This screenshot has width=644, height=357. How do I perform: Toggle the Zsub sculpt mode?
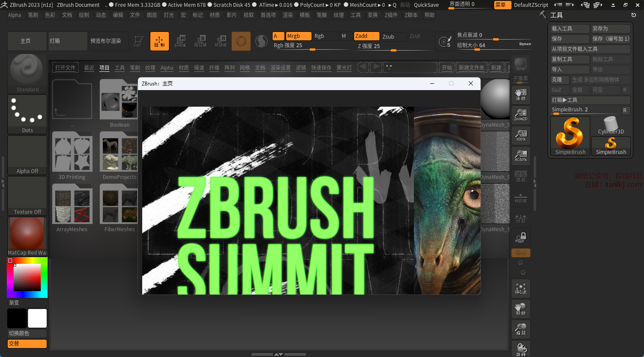point(388,37)
